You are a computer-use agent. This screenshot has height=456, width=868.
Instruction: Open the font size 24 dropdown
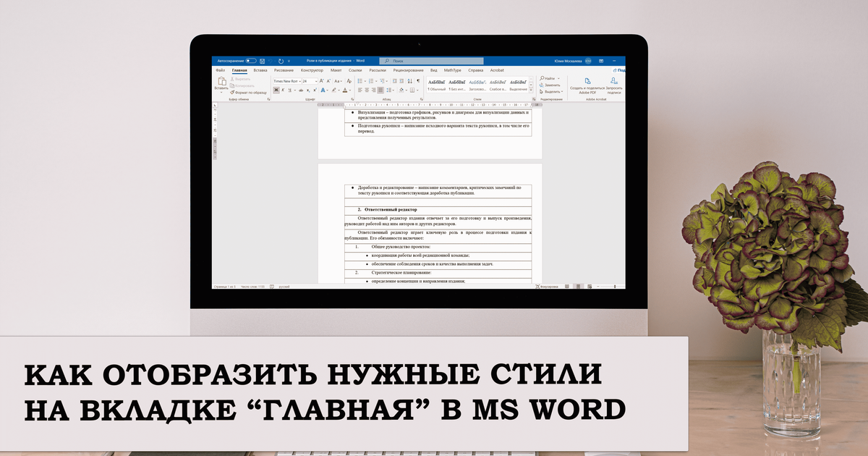tap(316, 81)
